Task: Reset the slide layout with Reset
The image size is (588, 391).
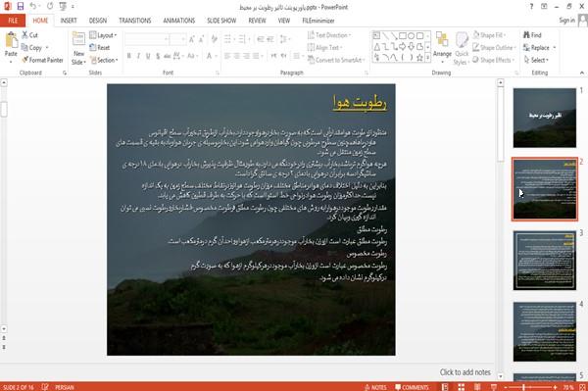Action: 100,48
